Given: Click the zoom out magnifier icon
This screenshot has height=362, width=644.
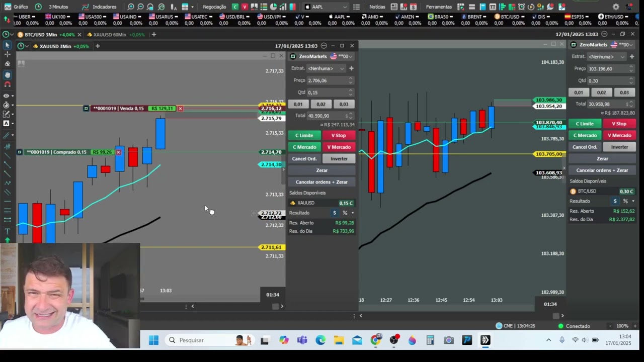Looking at the screenshot, I should point(140,7).
